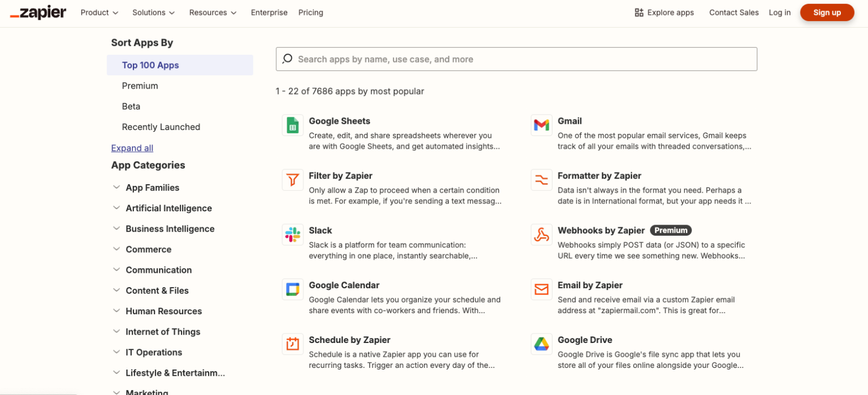
Task: Click the search magnifier icon
Action: tap(287, 59)
